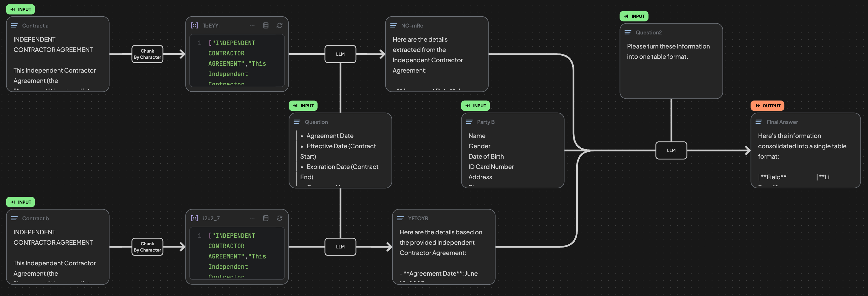
Task: Click the FInal Answer node title
Action: pyautogui.click(x=782, y=122)
